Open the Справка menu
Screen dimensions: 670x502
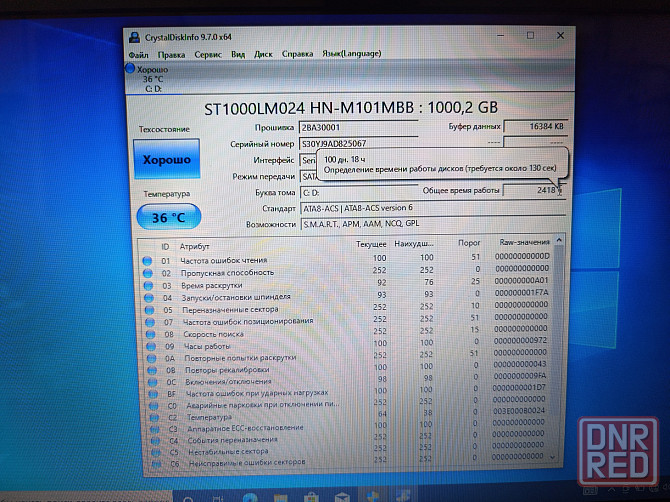click(297, 54)
